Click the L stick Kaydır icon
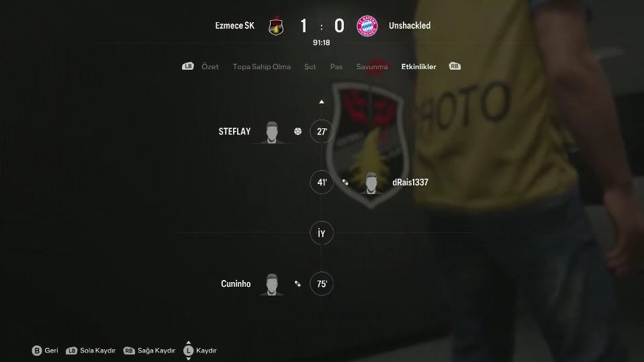This screenshot has height=362, width=644. (188, 351)
